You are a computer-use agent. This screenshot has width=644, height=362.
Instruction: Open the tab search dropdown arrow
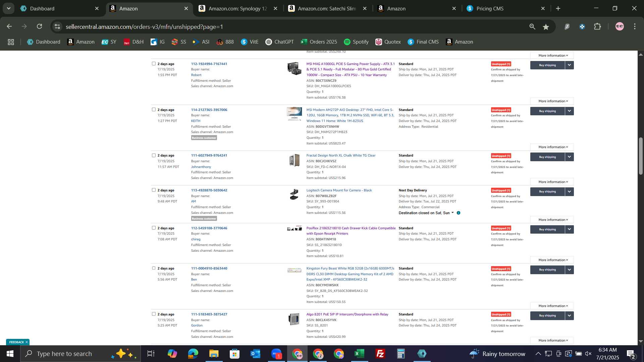tap(8, 8)
